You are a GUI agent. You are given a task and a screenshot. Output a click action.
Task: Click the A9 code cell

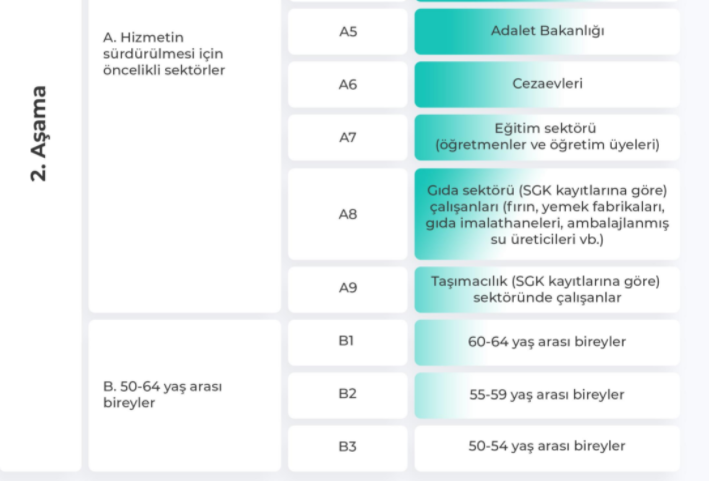pos(347,288)
